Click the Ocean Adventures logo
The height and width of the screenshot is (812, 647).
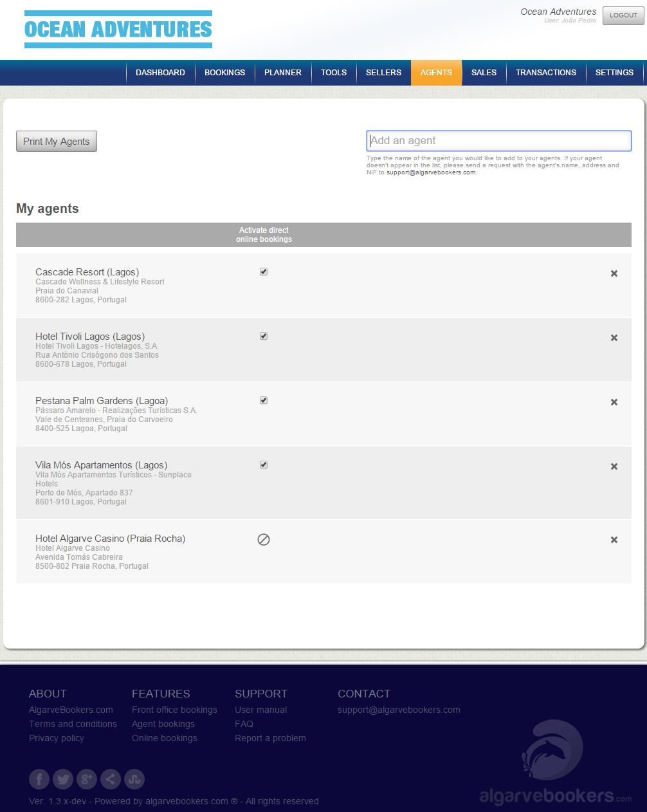(118, 29)
